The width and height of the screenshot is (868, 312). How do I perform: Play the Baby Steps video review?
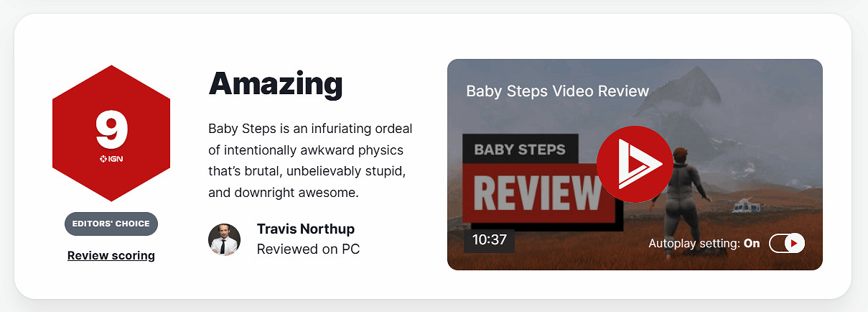(x=635, y=164)
